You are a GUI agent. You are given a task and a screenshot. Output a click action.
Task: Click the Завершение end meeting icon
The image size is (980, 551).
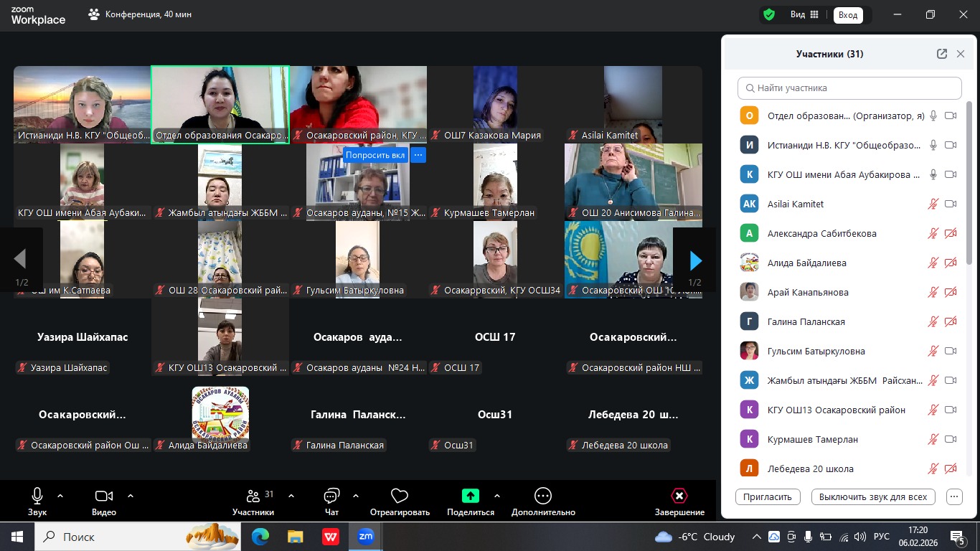click(x=679, y=496)
